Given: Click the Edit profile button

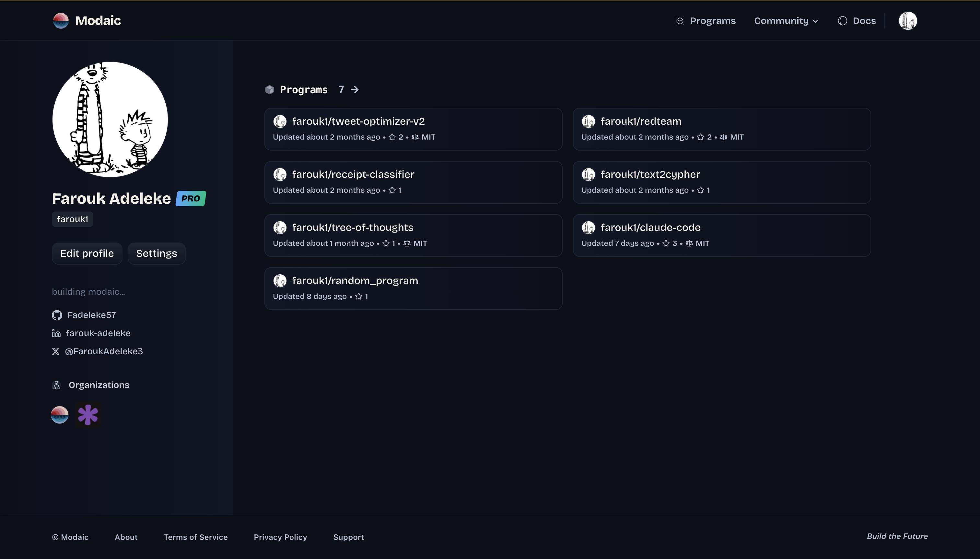Looking at the screenshot, I should click(x=87, y=253).
